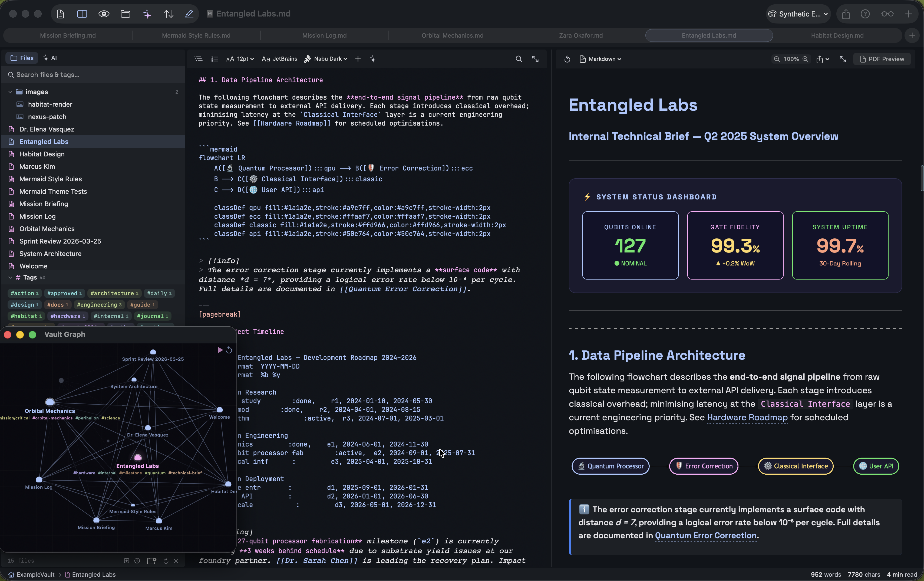Play the Vault Graph animation
The width and height of the screenshot is (924, 581).
[220, 350]
